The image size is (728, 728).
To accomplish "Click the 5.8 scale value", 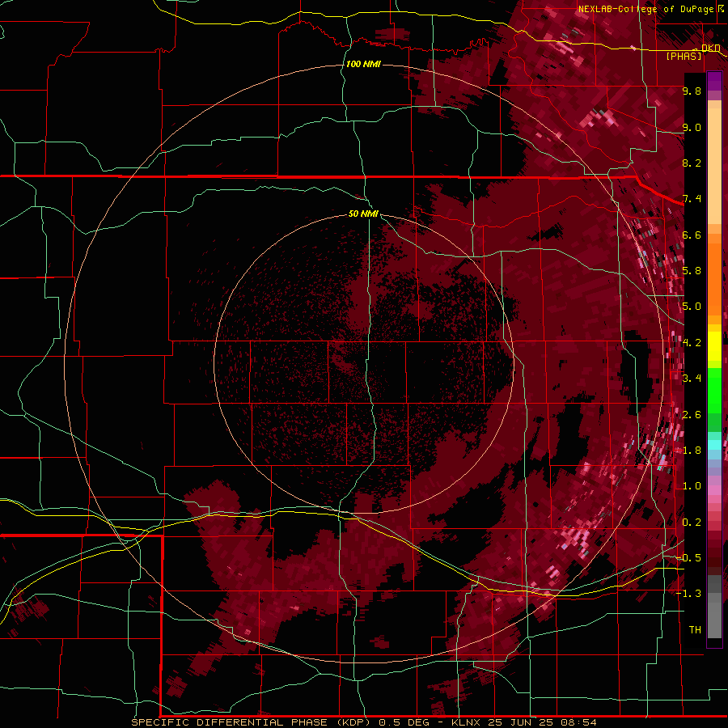I will (692, 271).
